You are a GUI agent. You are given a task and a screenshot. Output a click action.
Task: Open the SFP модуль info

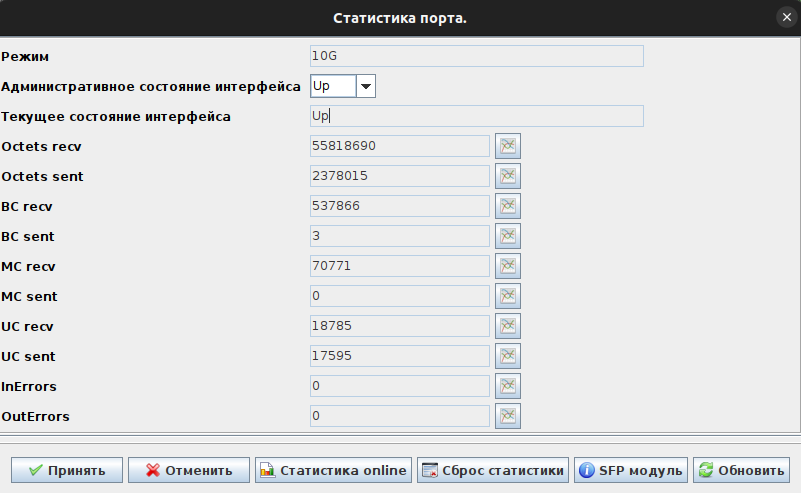pyautogui.click(x=631, y=470)
